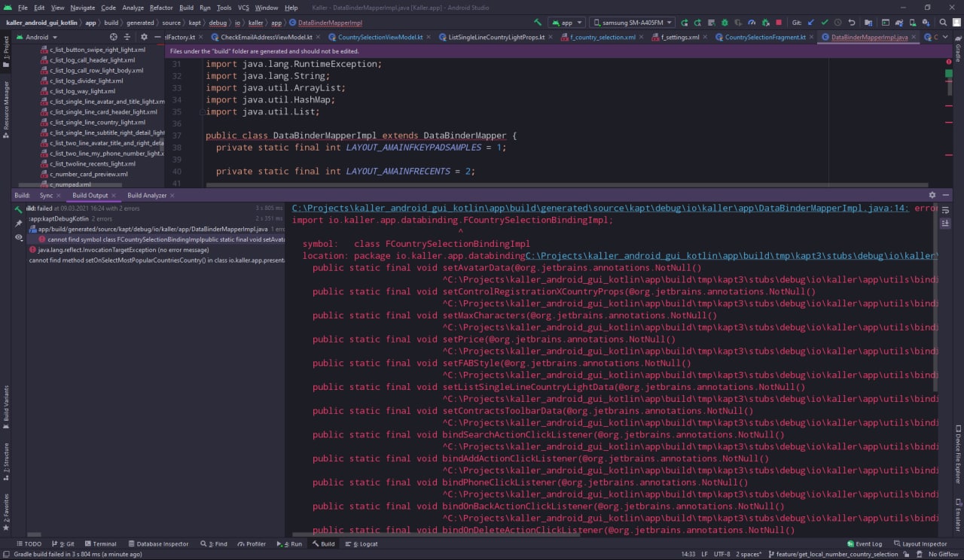Viewport: 964px width, 560px height.
Task: Open the Build view options eye icon
Action: [19, 237]
